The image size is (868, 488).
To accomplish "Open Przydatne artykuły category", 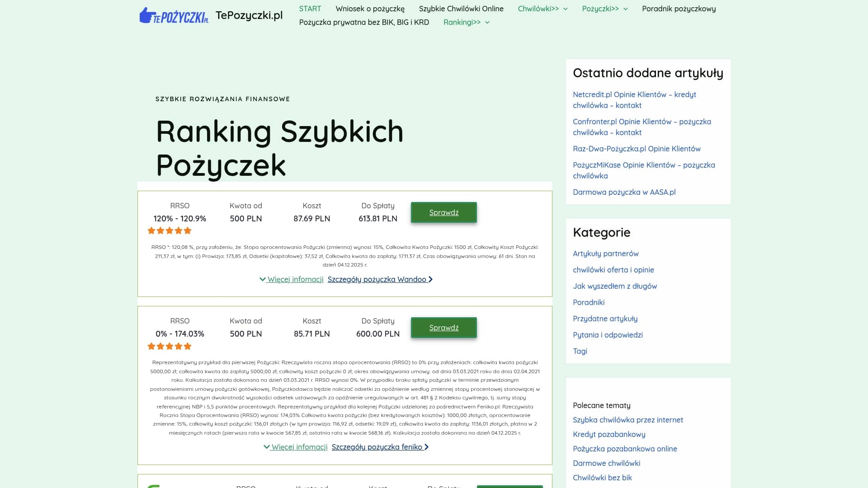I will (x=605, y=319).
